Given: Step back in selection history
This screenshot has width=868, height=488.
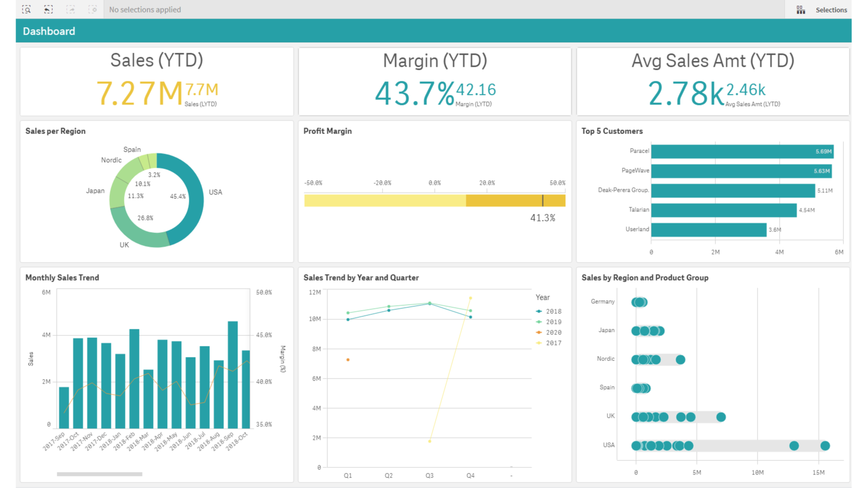Looking at the screenshot, I should pos(48,10).
